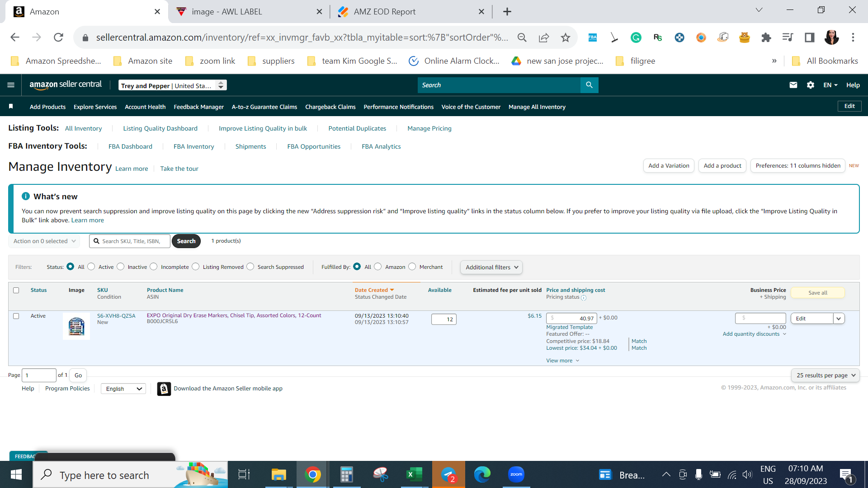Open 25 results per page dropdown
868x488 pixels.
[x=826, y=375]
